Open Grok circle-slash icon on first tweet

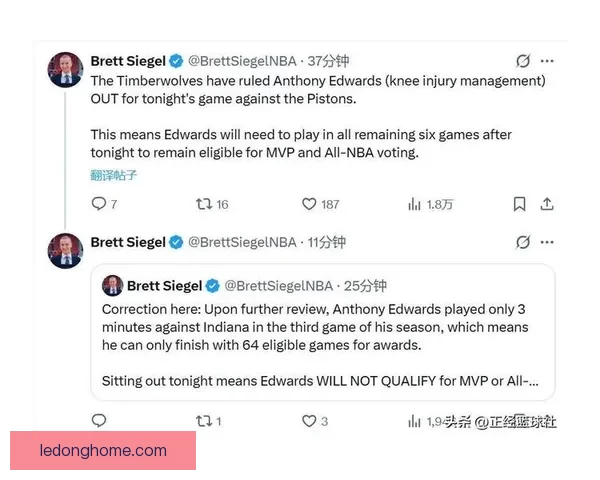point(523,61)
